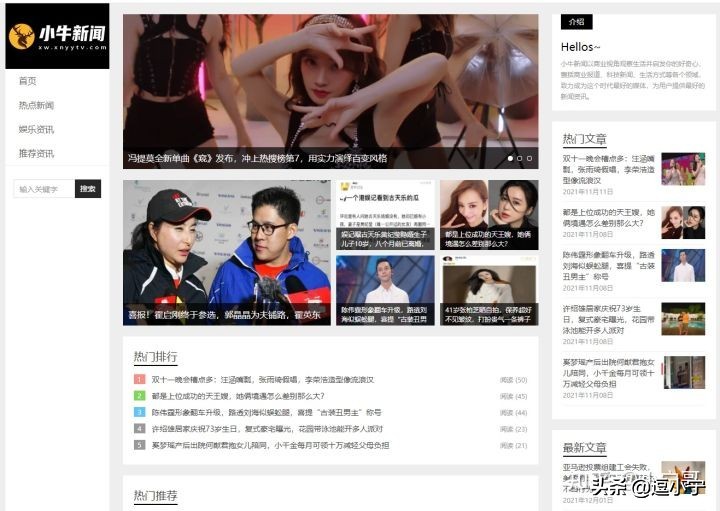720x511 pixels.
Task: Open sidebar article 双十一晚会槽点多 title
Action: 609,169
